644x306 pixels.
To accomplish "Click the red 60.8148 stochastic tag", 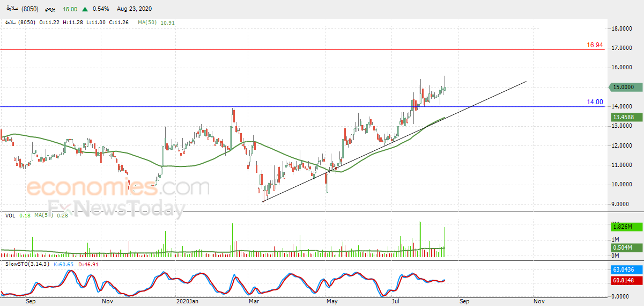I will click(x=625, y=280).
